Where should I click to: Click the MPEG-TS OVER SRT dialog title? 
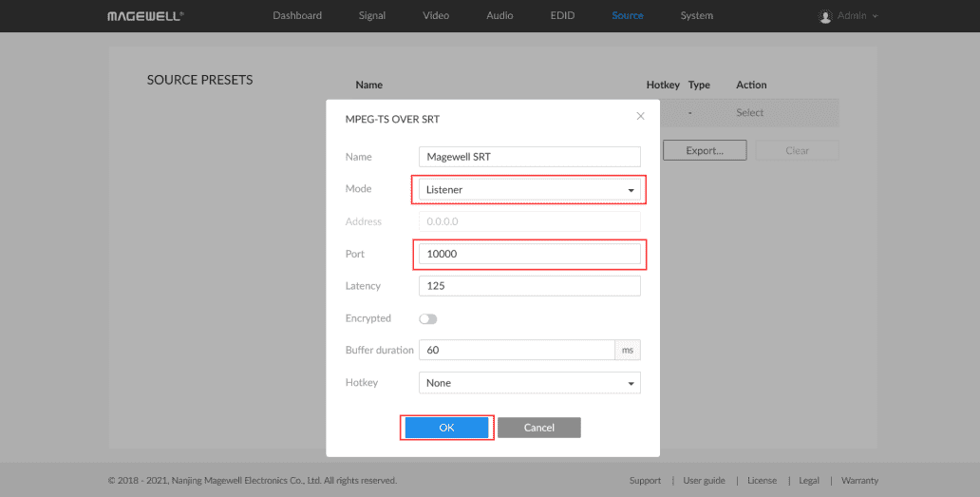point(392,119)
